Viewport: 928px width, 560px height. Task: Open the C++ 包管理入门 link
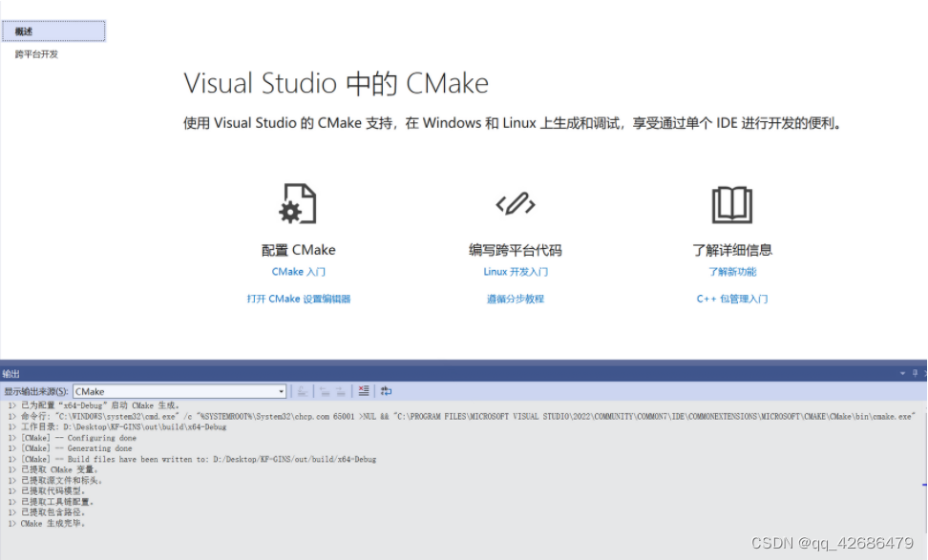tap(732, 299)
